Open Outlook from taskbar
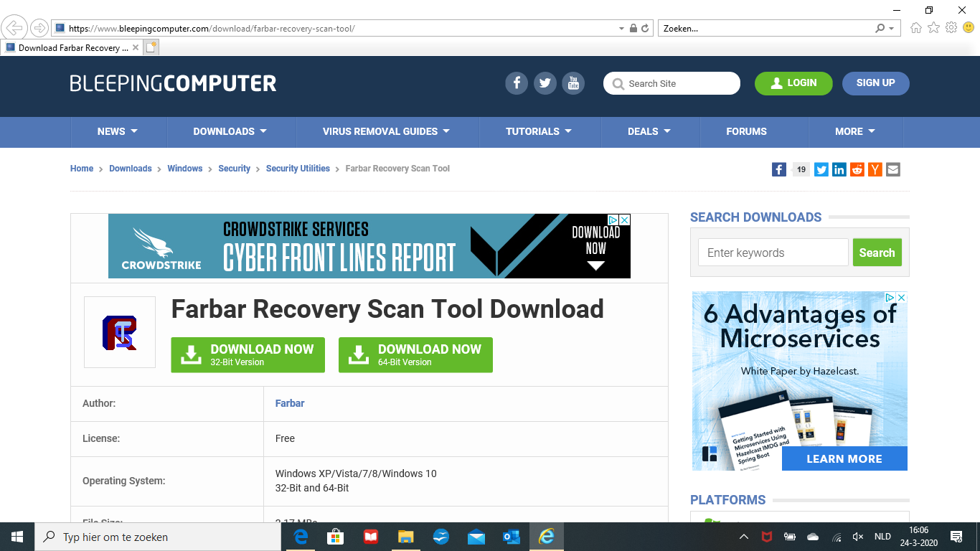Image resolution: width=980 pixels, height=551 pixels. tap(512, 537)
